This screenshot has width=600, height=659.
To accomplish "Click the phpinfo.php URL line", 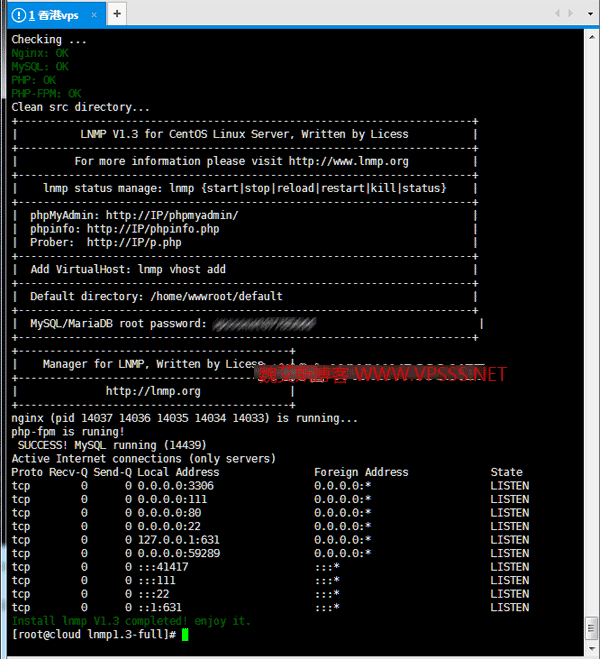I will 124,229.
